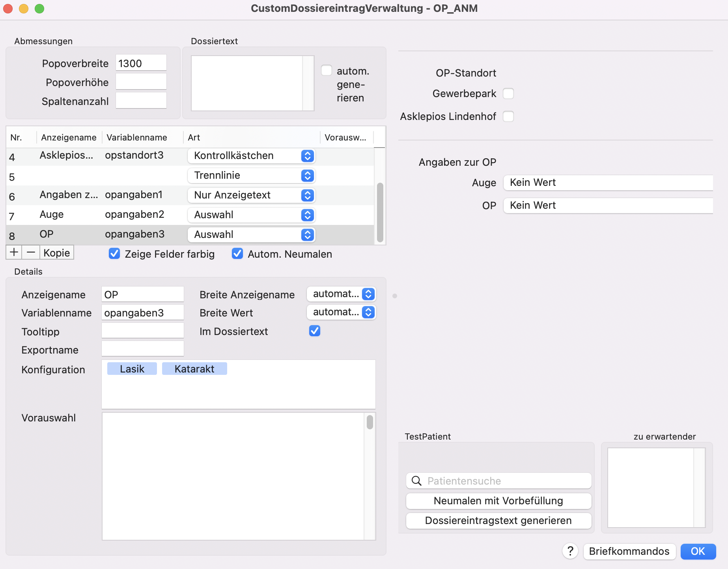Select table cell opangaben1
This screenshot has width=728, height=569.
click(134, 195)
